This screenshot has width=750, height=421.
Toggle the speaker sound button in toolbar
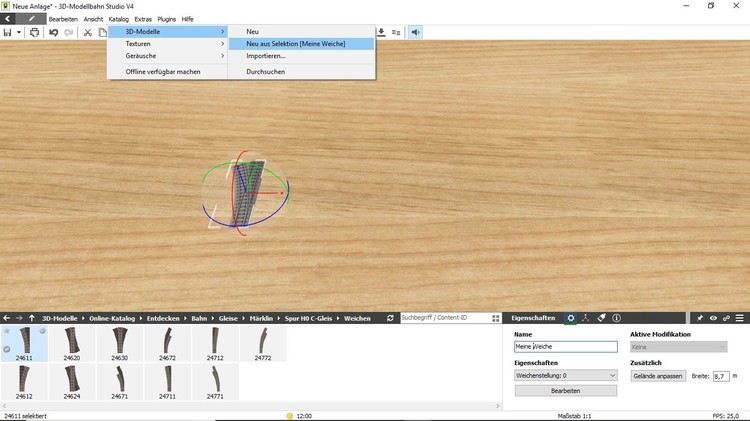click(415, 32)
